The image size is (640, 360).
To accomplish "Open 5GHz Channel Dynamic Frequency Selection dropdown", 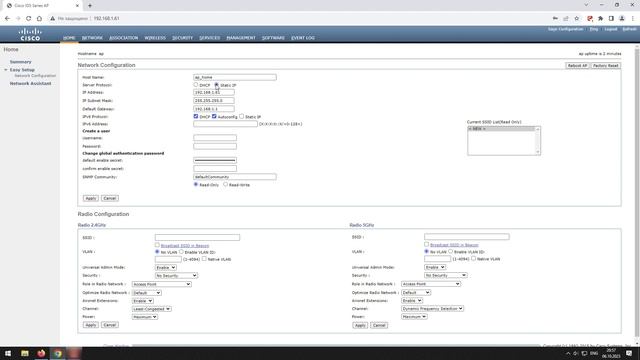I will [432, 309].
